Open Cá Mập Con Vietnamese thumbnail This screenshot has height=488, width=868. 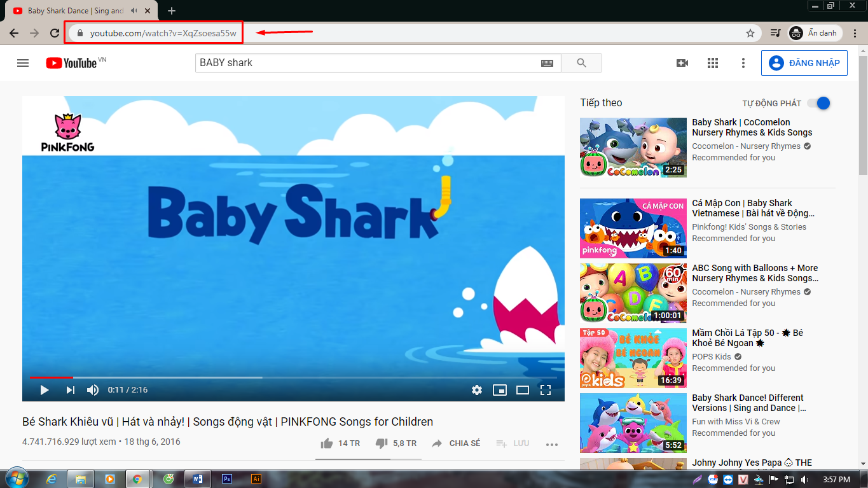[x=633, y=228]
